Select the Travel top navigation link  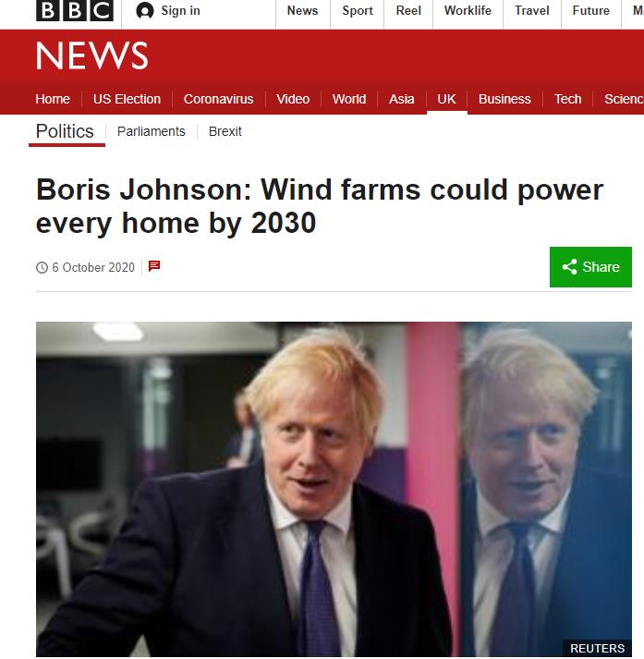[532, 10]
